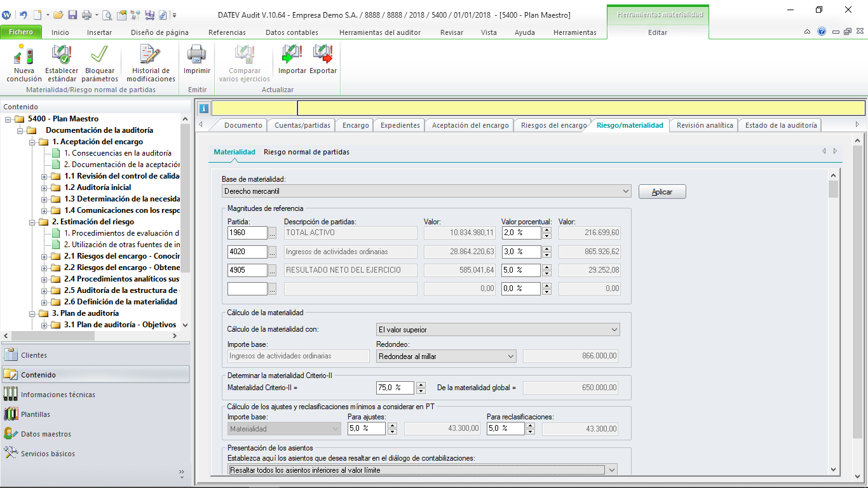
Task: Select 1. Consecuencias en la auditoría item
Action: (118, 153)
